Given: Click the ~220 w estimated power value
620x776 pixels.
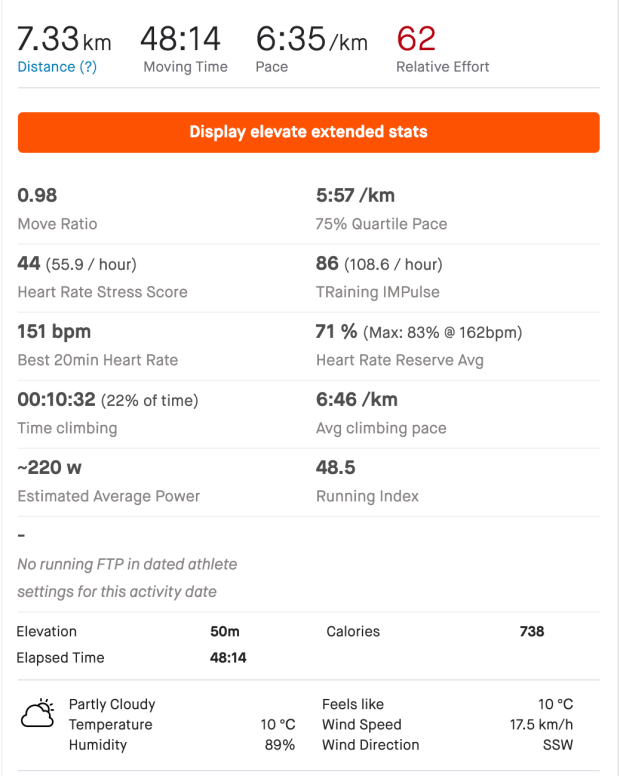Looking at the screenshot, I should (x=51, y=468).
